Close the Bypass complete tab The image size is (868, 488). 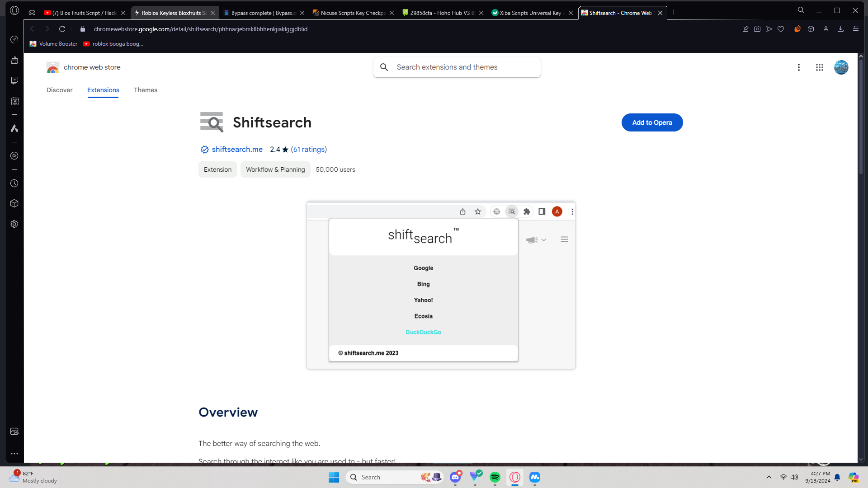(x=302, y=13)
